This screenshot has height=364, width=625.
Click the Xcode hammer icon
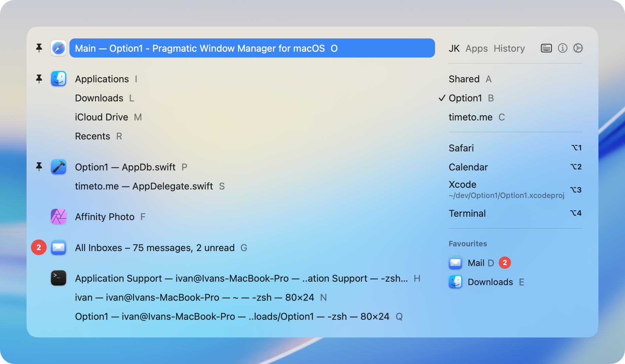click(x=59, y=167)
